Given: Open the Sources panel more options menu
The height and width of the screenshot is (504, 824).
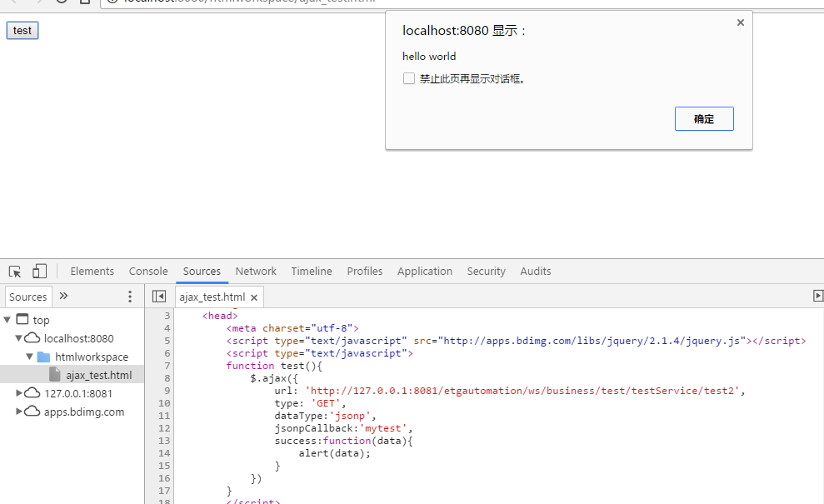Looking at the screenshot, I should pos(130,297).
